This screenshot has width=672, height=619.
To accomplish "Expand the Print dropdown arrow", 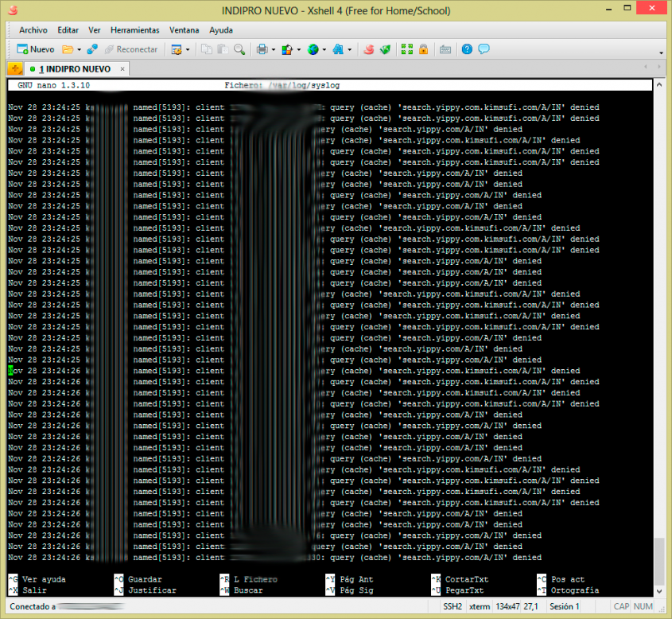I will point(274,49).
